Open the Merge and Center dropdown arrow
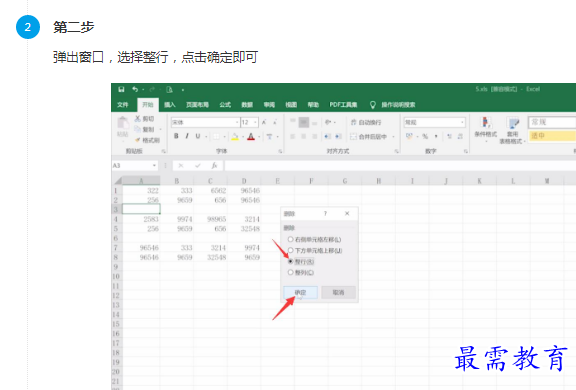 tap(393, 137)
